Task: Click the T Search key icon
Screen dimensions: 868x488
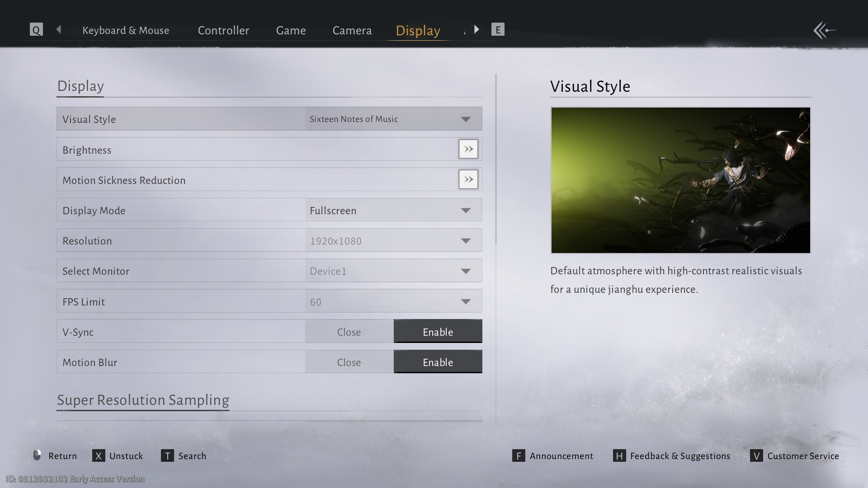Action: point(167,455)
